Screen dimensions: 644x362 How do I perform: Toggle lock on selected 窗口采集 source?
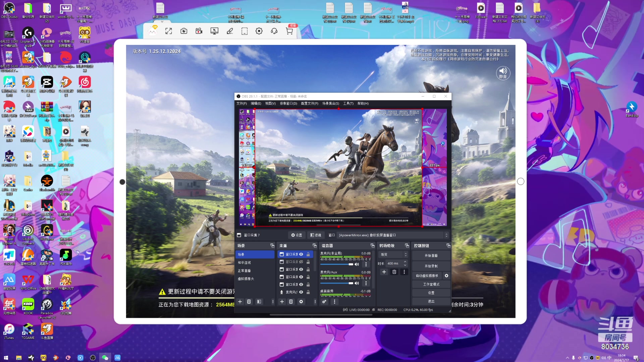pos(308,254)
